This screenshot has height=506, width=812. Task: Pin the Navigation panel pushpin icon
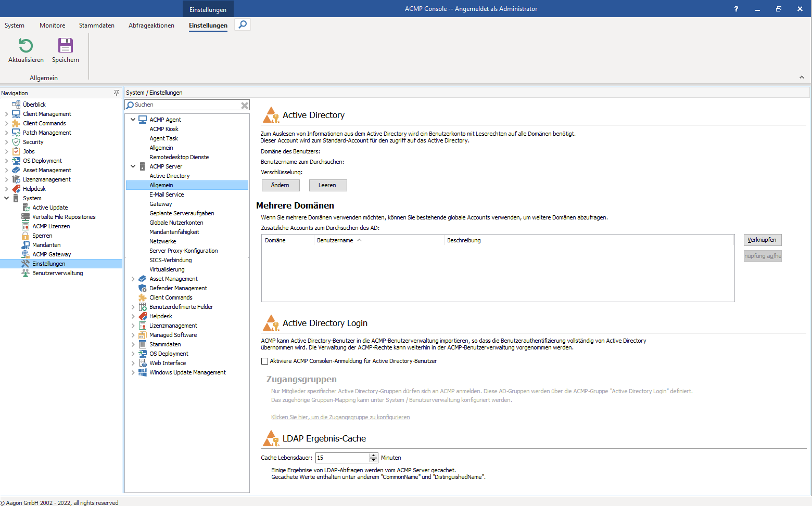(x=117, y=93)
